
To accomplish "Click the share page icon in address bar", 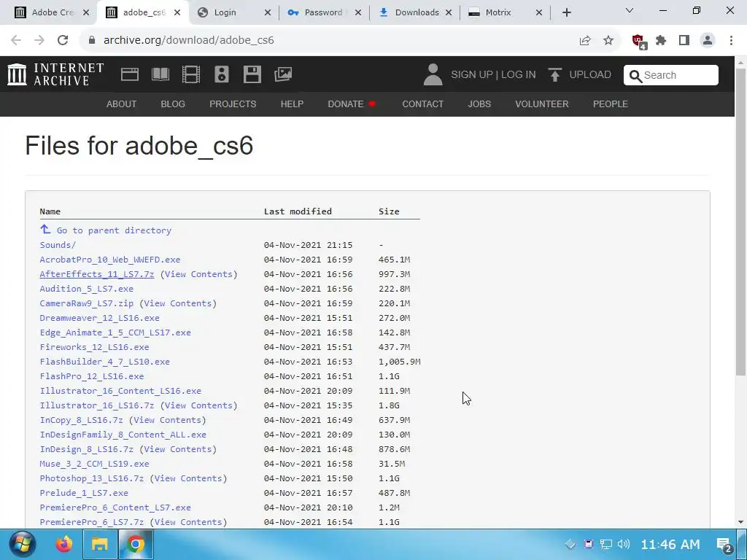I will click(585, 40).
